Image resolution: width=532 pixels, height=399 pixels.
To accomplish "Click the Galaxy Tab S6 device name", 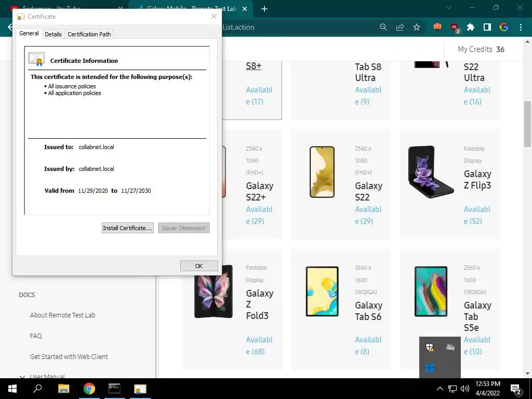I will pos(369,311).
